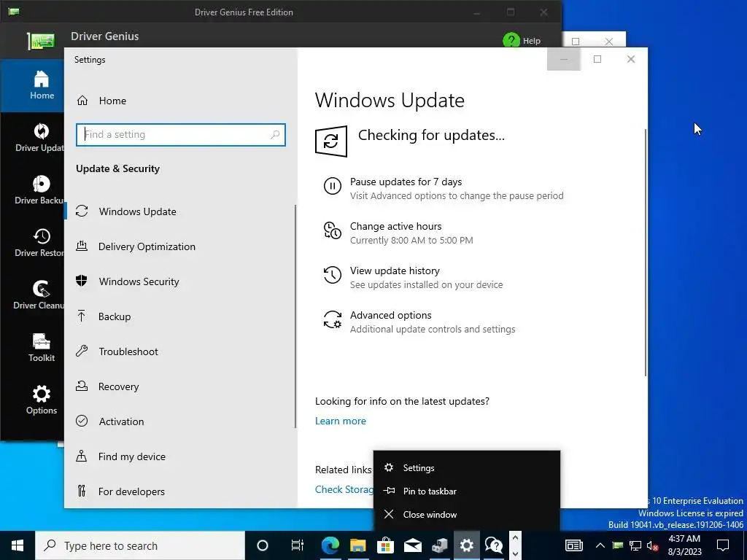
Task: Click the Windows Update heading text
Action: pyautogui.click(x=390, y=101)
